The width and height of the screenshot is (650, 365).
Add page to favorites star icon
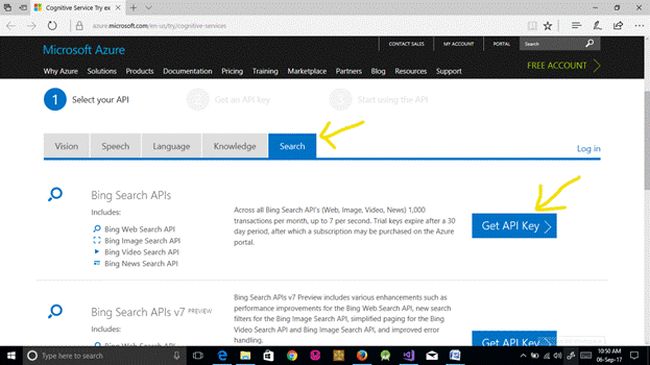tap(548, 26)
